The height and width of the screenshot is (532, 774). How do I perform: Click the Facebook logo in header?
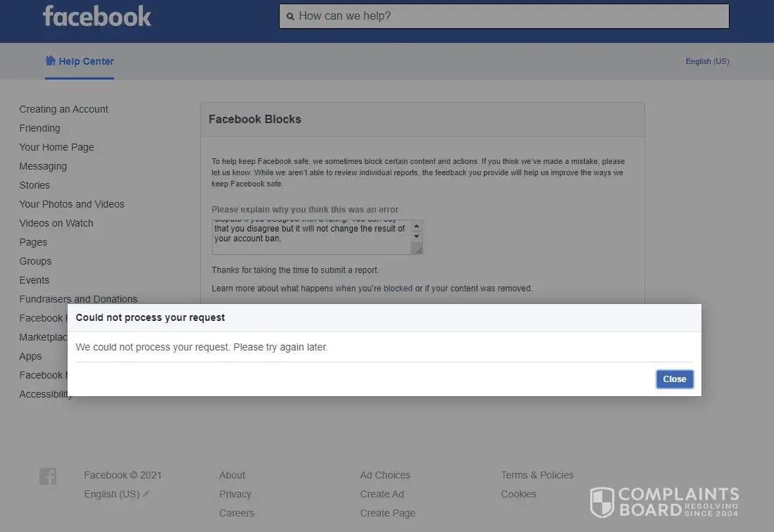point(96,16)
